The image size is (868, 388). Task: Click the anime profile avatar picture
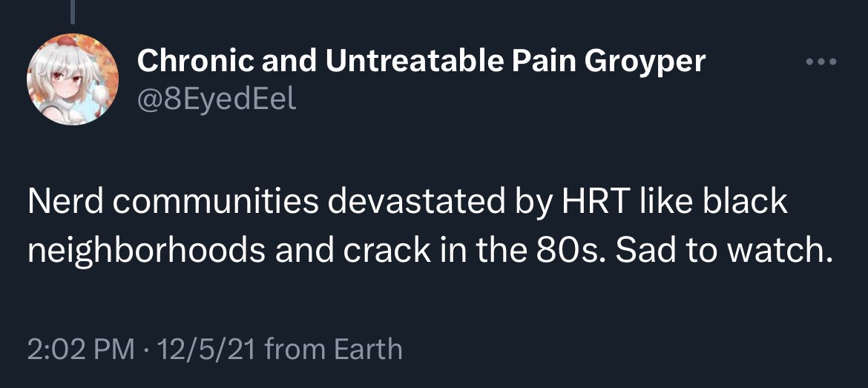(72, 79)
